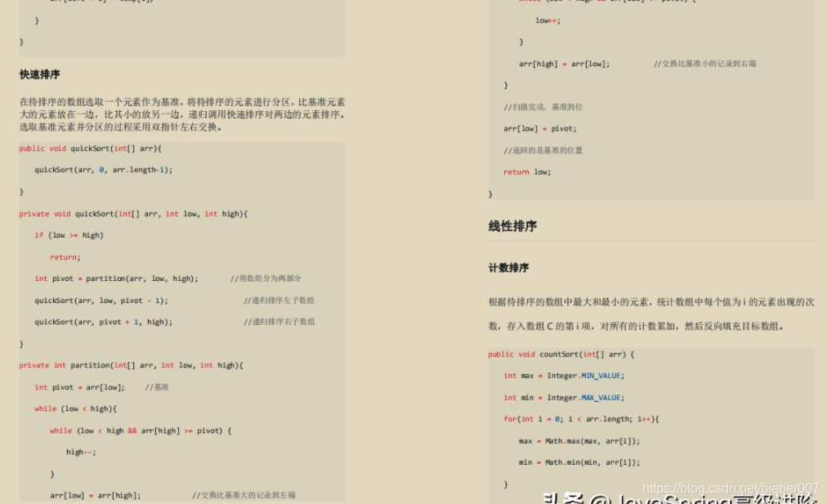
Task: Select the line public void quickSort(int[] arr){
Action: coord(90,149)
